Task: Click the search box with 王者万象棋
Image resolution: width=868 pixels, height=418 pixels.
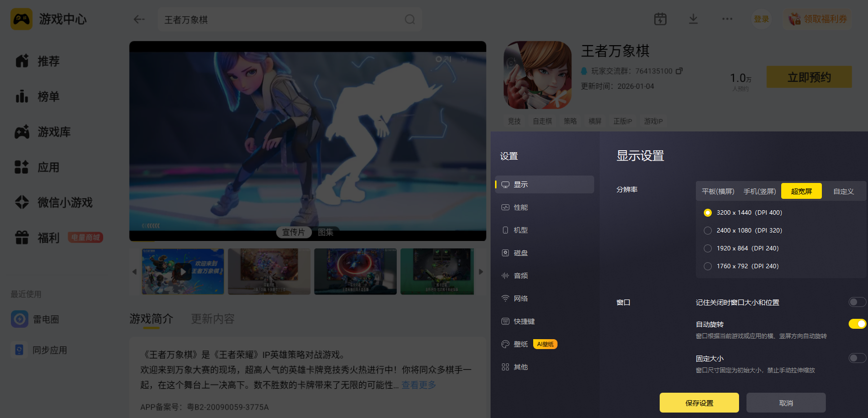Action: click(x=290, y=19)
